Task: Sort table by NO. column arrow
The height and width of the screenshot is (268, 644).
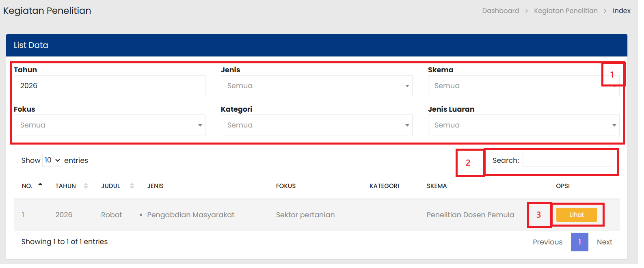Action: click(40, 185)
